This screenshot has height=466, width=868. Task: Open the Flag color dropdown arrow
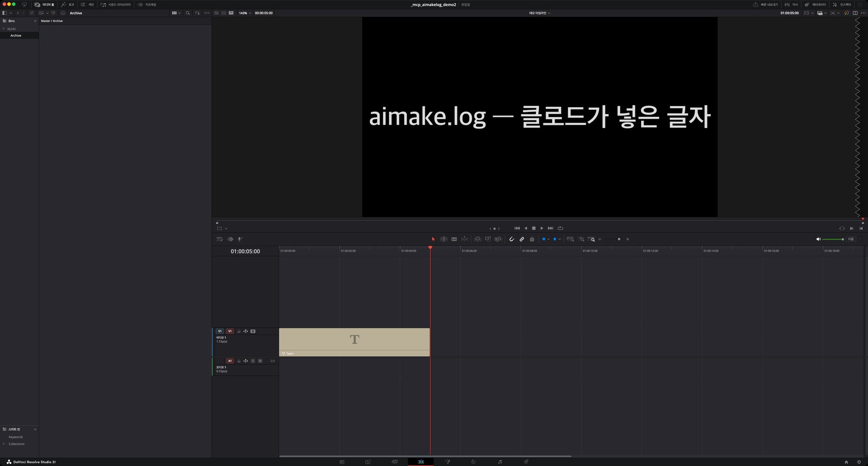pyautogui.click(x=549, y=239)
